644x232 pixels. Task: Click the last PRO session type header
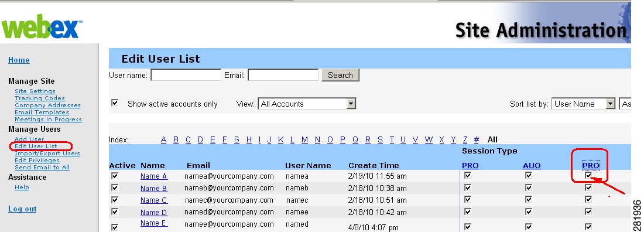point(591,166)
